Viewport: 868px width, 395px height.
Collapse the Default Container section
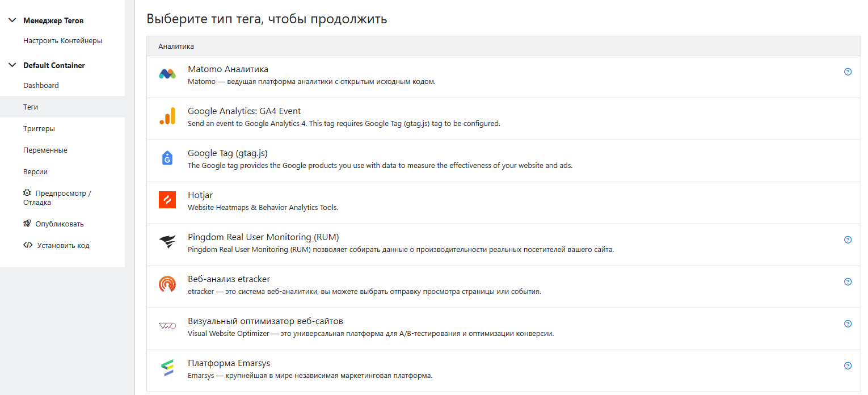click(12, 65)
